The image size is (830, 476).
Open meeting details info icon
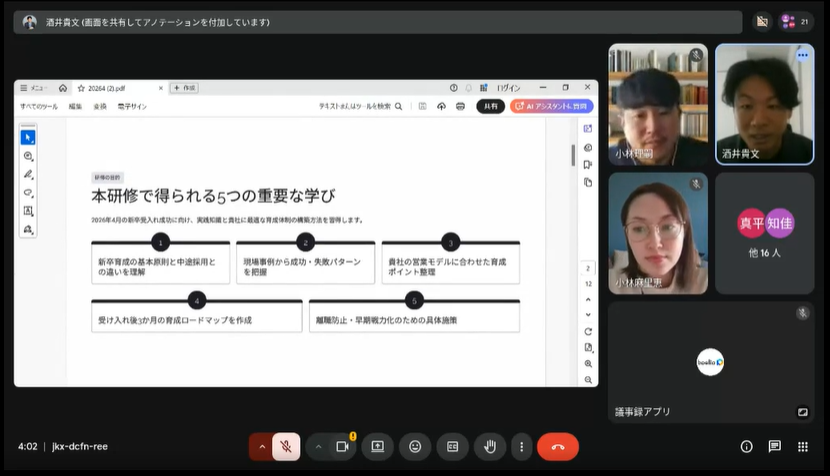point(746,447)
